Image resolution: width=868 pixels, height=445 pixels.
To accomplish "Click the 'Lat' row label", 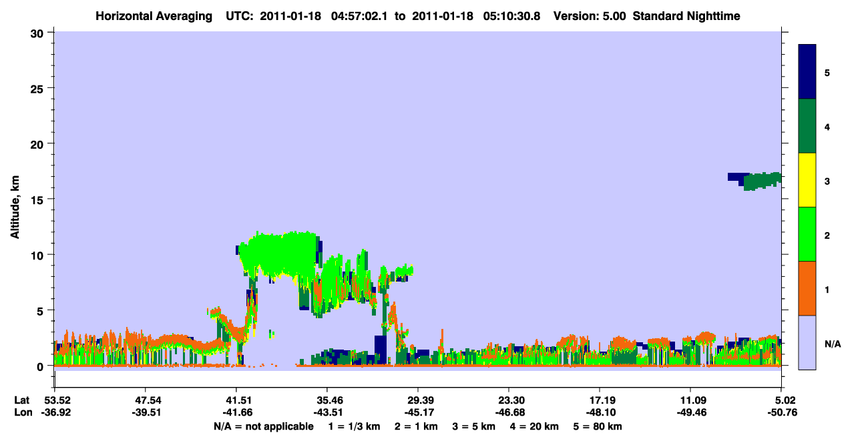I will point(21,400).
